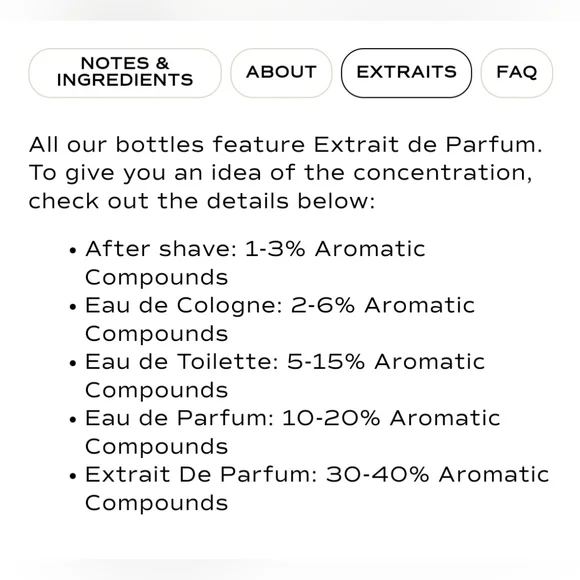The height and width of the screenshot is (580, 580).
Task: Click the bullet beside After shave
Action: tap(72, 250)
